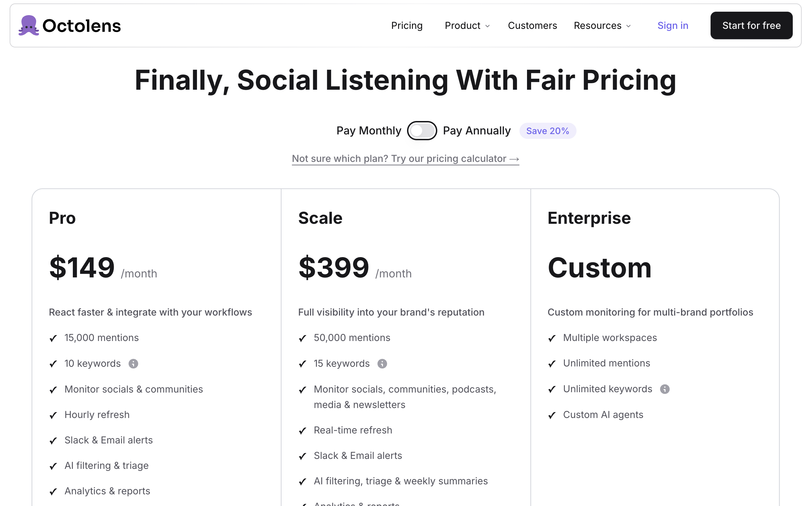Open the pricing calculator link
This screenshot has width=812, height=506.
pyautogui.click(x=399, y=159)
